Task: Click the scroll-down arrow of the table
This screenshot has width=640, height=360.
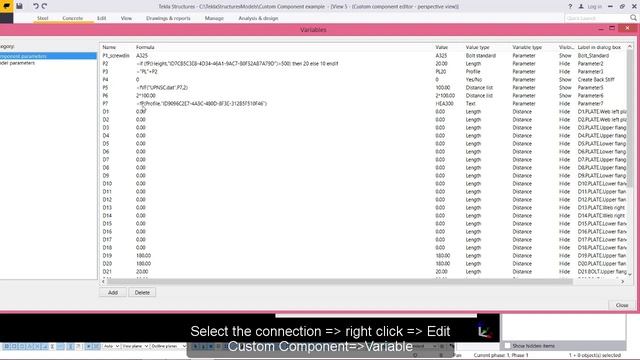Action: (x=630, y=274)
